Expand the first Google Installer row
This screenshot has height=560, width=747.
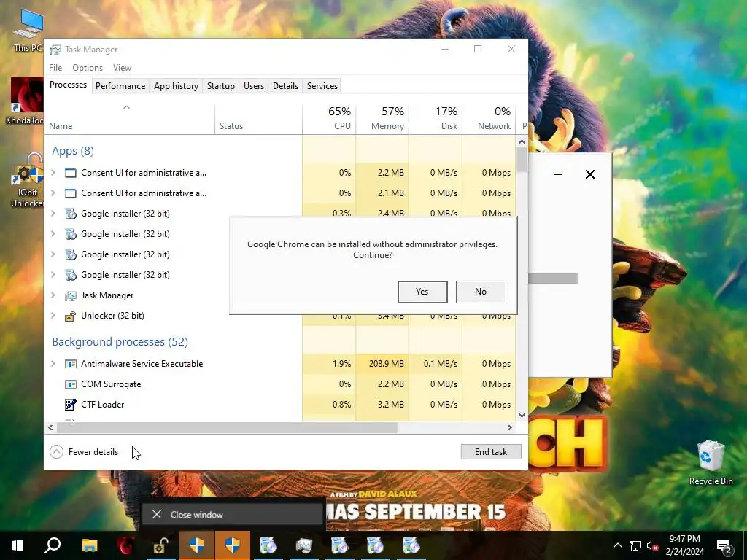[53, 214]
